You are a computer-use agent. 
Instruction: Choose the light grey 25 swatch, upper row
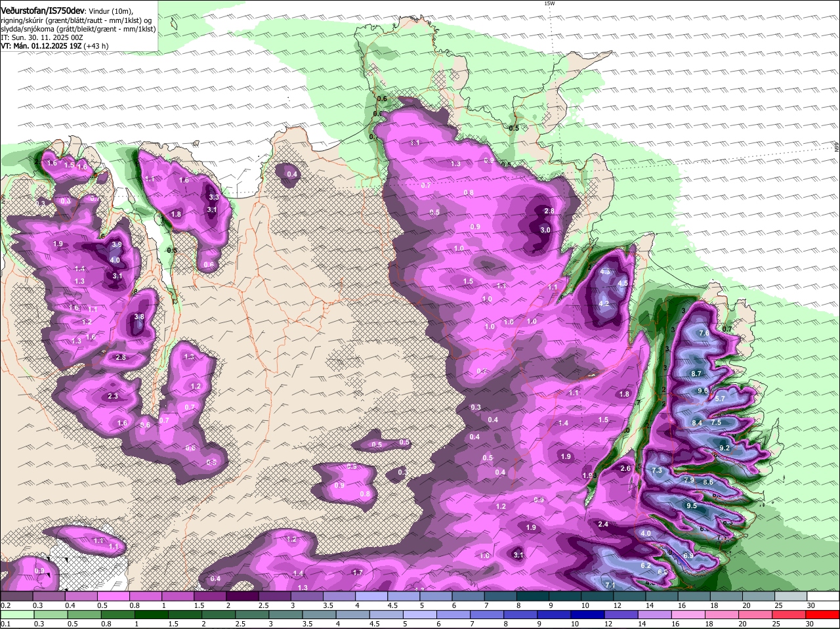[x=791, y=596]
